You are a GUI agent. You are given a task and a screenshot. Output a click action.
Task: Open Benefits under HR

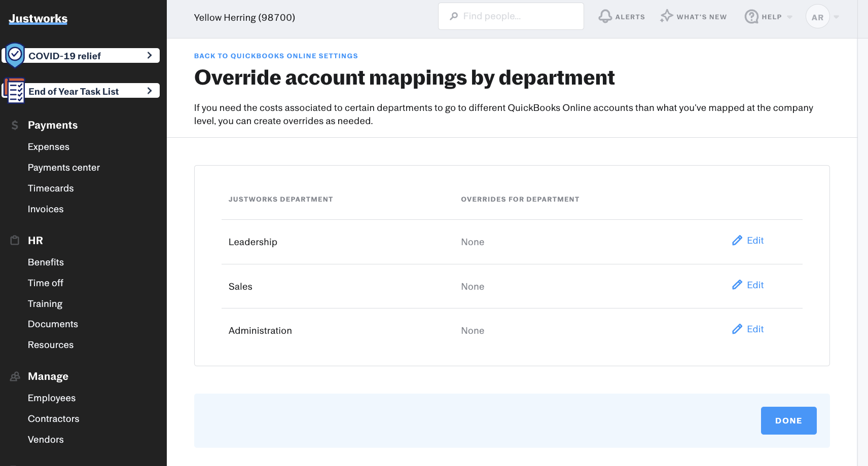point(46,262)
